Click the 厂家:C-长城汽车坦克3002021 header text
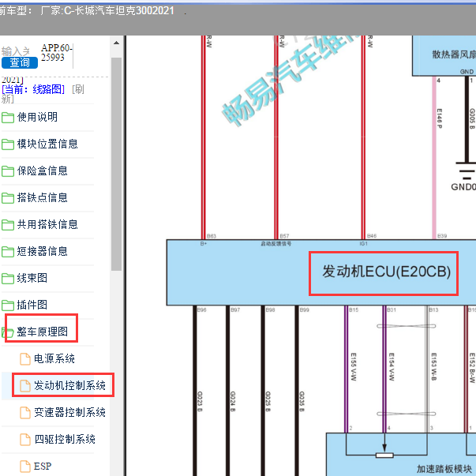This screenshot has height=476, width=476. pos(107,11)
